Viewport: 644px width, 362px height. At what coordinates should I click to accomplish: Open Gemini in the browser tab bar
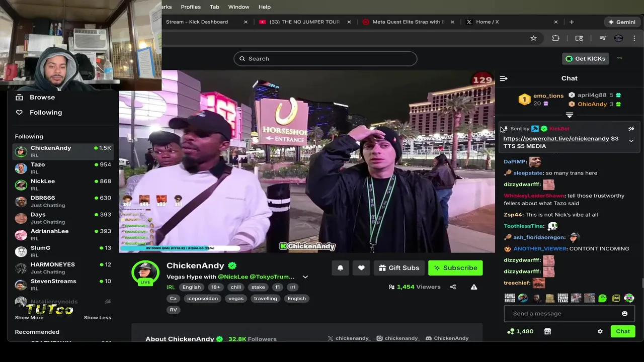click(x=622, y=22)
